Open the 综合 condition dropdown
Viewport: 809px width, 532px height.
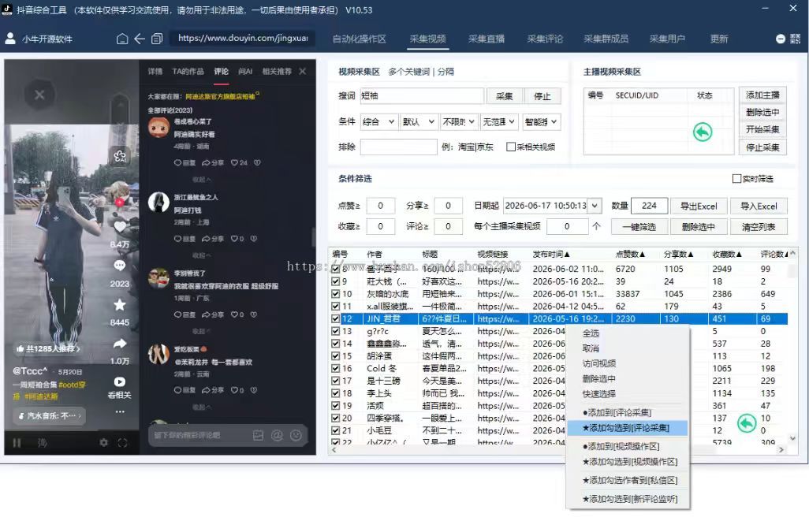tap(378, 121)
